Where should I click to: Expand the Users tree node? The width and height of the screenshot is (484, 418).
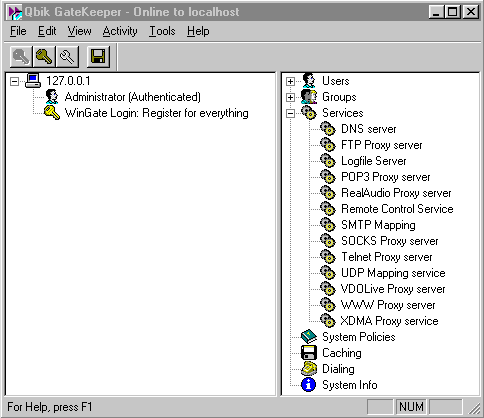point(290,81)
